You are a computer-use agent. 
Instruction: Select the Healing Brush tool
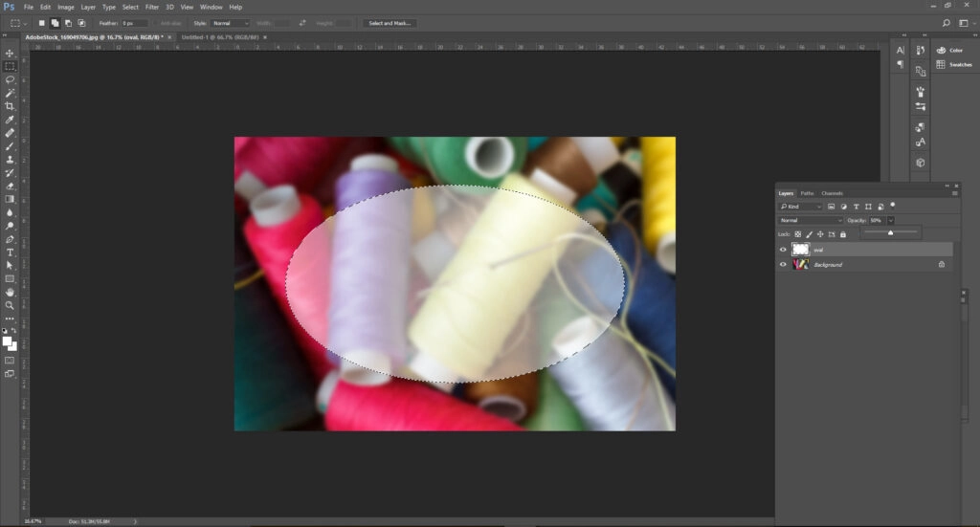click(10, 133)
